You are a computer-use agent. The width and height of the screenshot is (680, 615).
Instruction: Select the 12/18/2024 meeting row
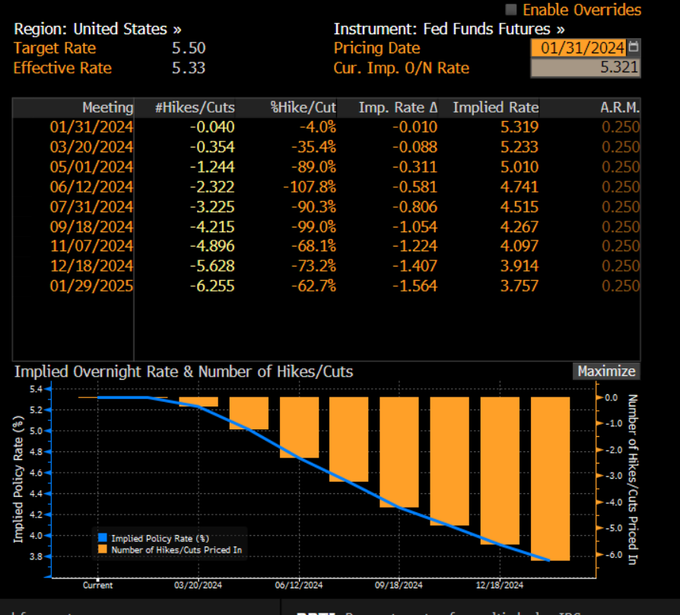click(x=327, y=266)
